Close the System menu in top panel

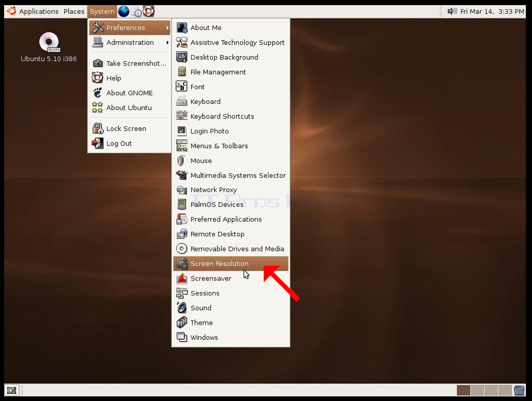(x=102, y=11)
